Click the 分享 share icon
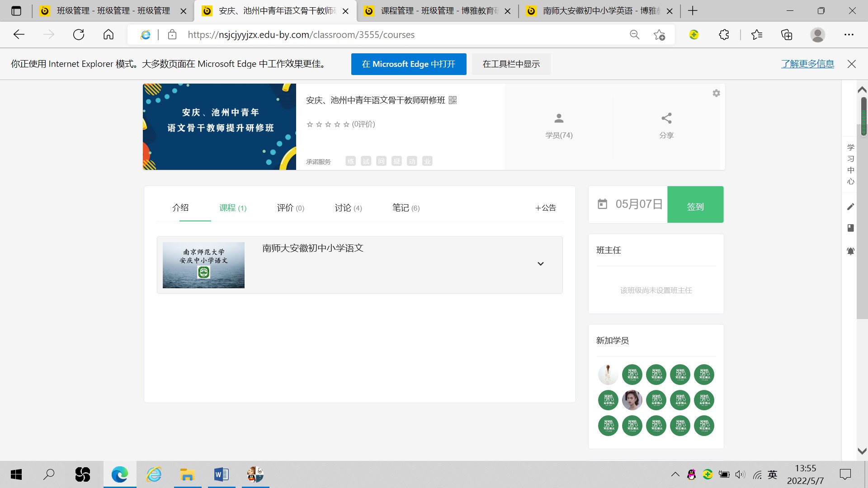Viewport: 868px width, 488px height. (666, 119)
